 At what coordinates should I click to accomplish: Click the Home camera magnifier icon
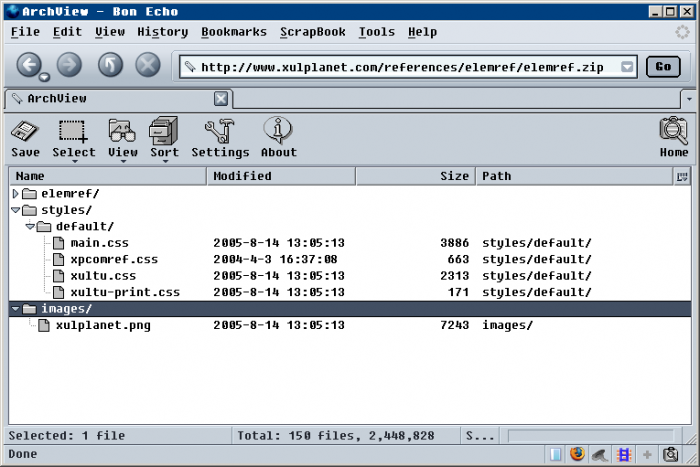pos(674,131)
